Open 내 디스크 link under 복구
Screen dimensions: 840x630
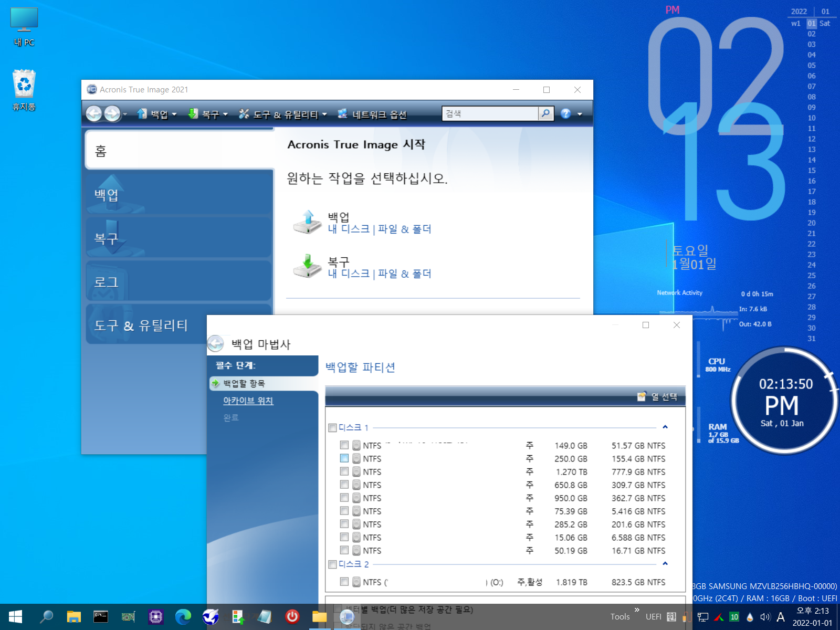pyautogui.click(x=349, y=274)
